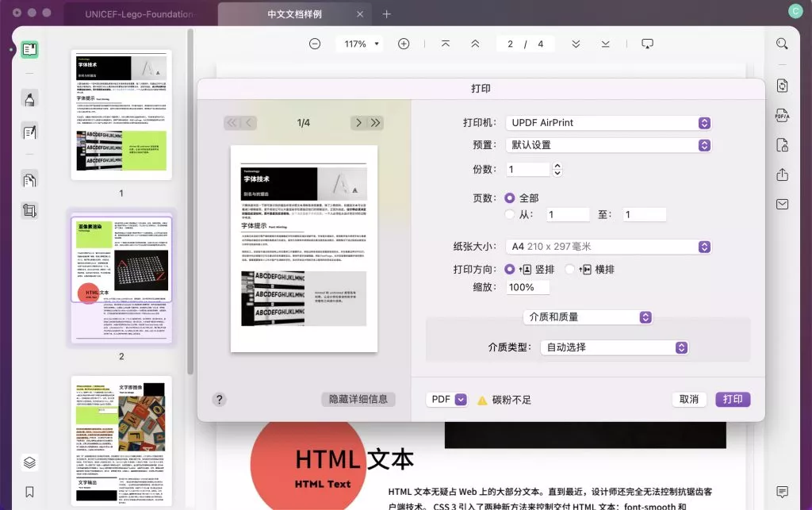Viewport: 812px width, 510px height.
Task: Select the 从 page range radio button
Action: (510, 214)
